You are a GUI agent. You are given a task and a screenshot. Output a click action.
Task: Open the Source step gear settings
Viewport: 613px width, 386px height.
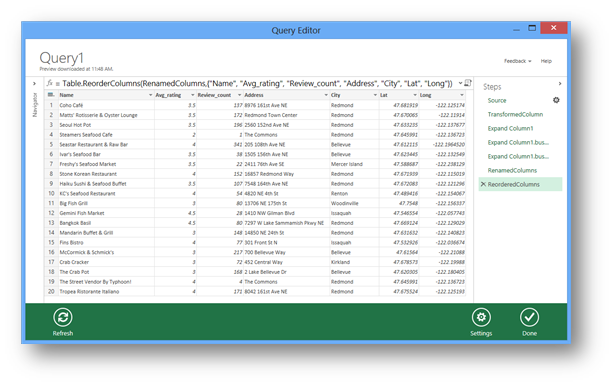point(556,100)
